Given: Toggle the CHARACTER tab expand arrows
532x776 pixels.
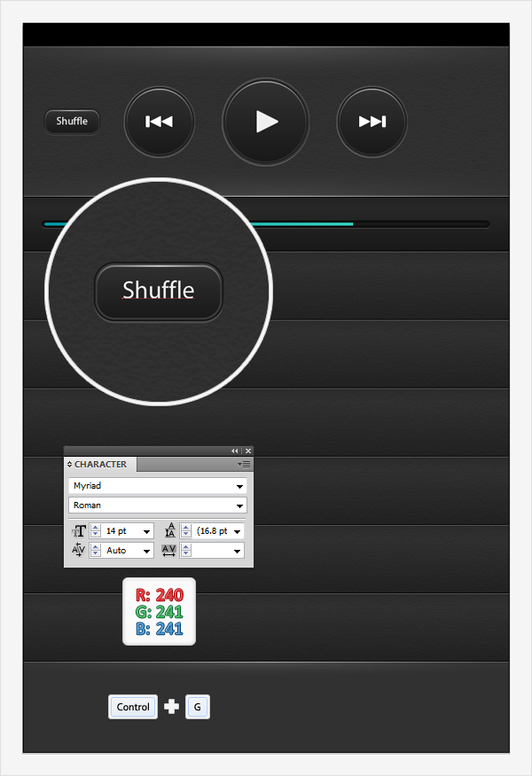Looking at the screenshot, I should coord(70,464).
